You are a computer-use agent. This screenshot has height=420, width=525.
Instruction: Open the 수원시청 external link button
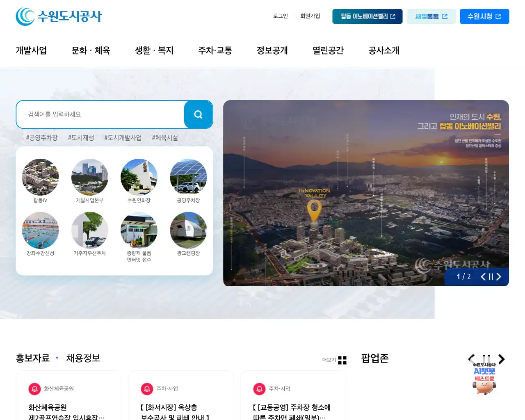tap(484, 16)
